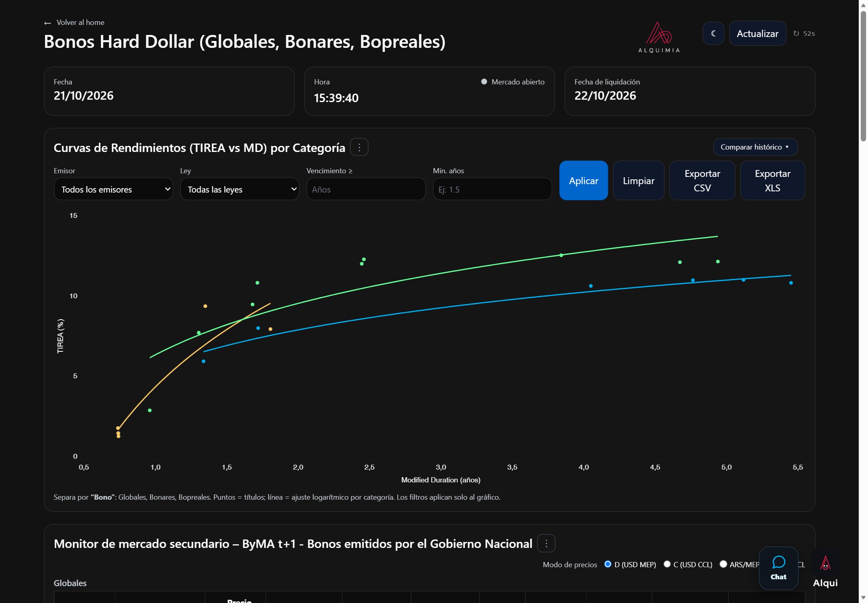868x603 pixels.
Task: Click the liquidation date 22/10/2026
Action: point(605,96)
